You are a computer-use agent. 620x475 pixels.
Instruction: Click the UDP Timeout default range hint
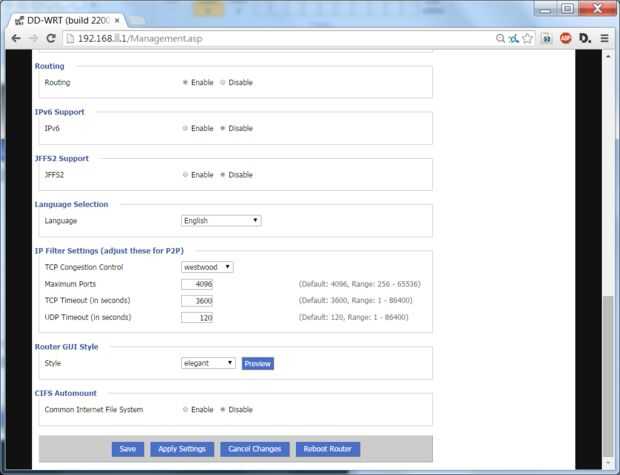(x=353, y=317)
